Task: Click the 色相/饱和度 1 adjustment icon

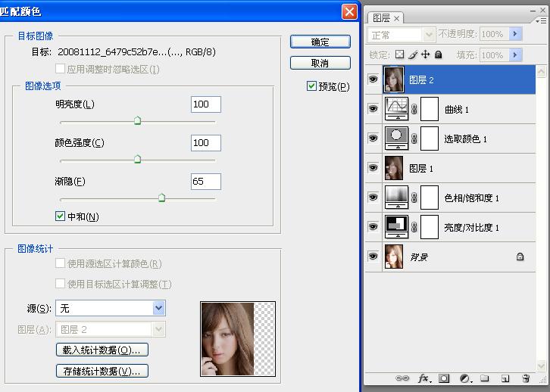Action: 396,198
